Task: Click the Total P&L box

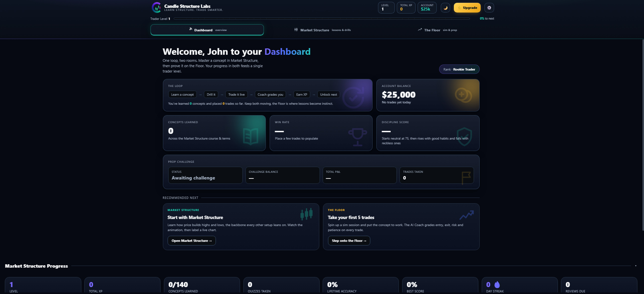Action: tap(359, 175)
